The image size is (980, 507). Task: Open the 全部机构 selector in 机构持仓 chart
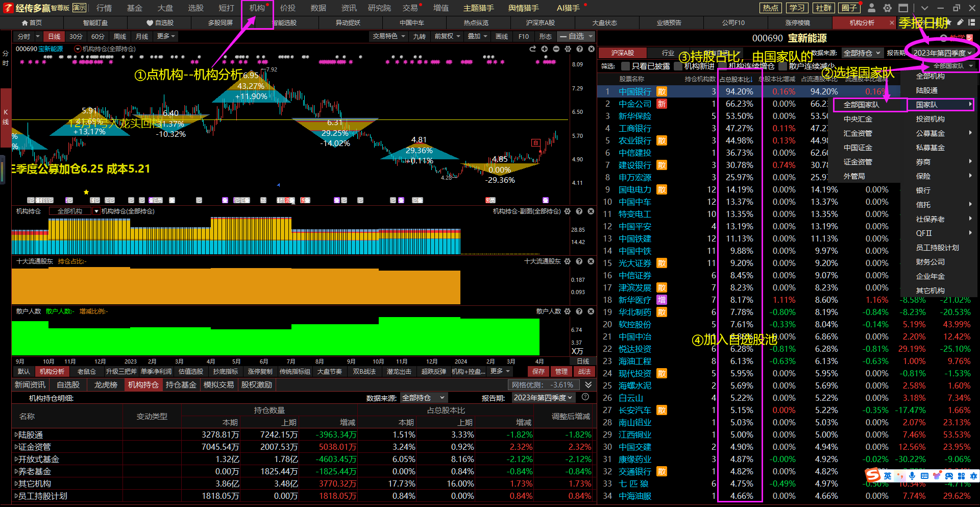click(x=75, y=211)
